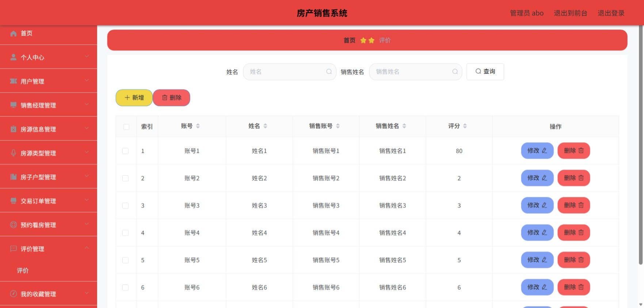
Task: Focus the 销售姓名 search input field
Action: click(415, 72)
